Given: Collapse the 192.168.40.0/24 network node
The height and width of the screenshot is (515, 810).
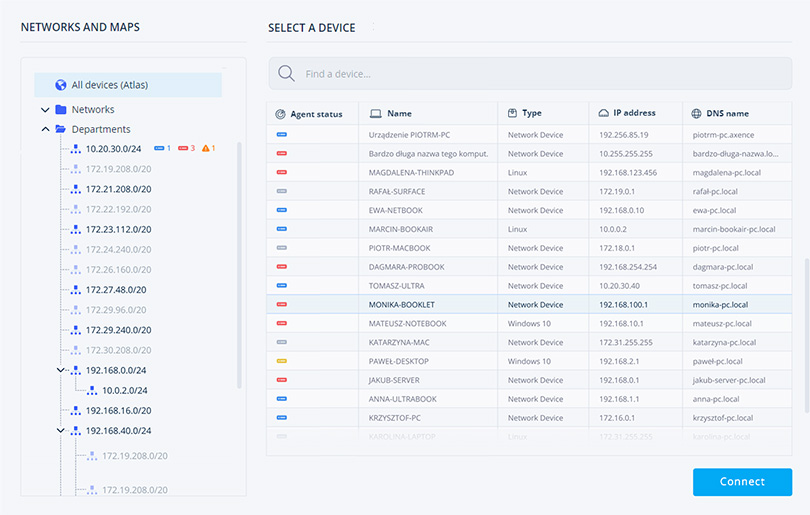Looking at the screenshot, I should (60, 431).
